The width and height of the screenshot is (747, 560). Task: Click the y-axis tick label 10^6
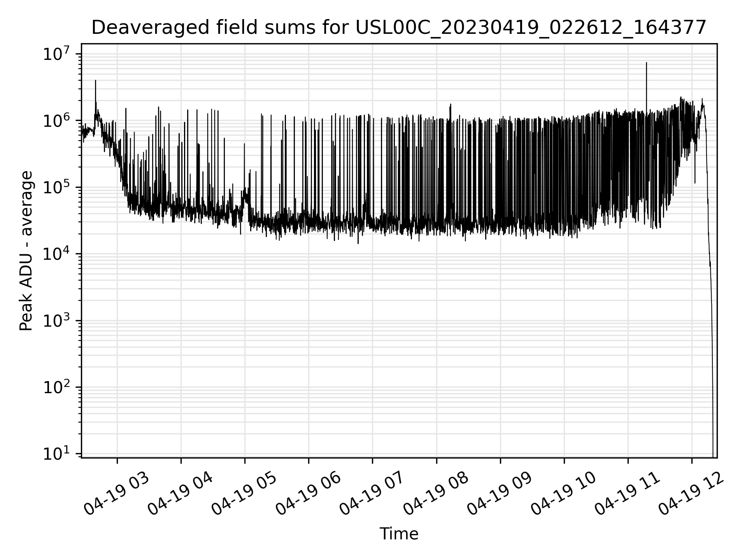[56, 121]
